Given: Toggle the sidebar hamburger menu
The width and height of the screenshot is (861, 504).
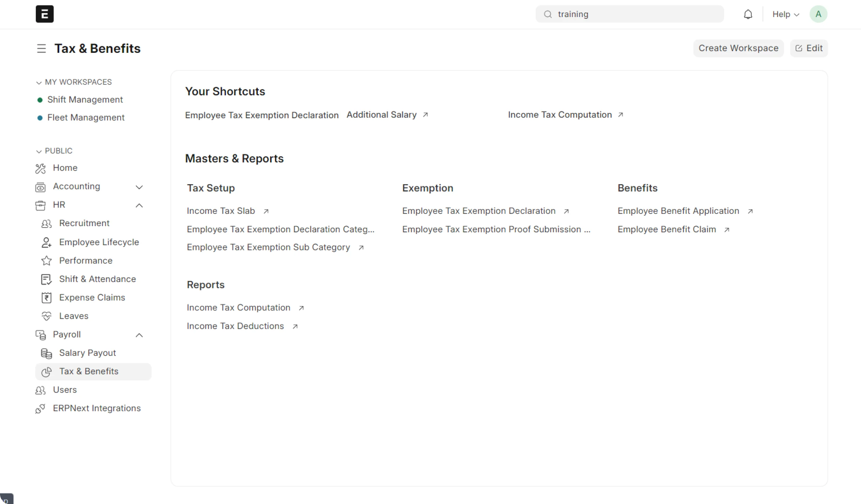Looking at the screenshot, I should (41, 48).
